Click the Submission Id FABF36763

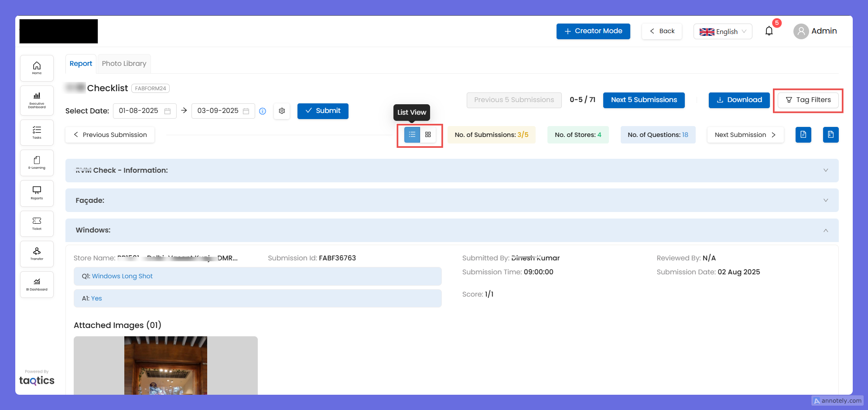click(x=337, y=258)
